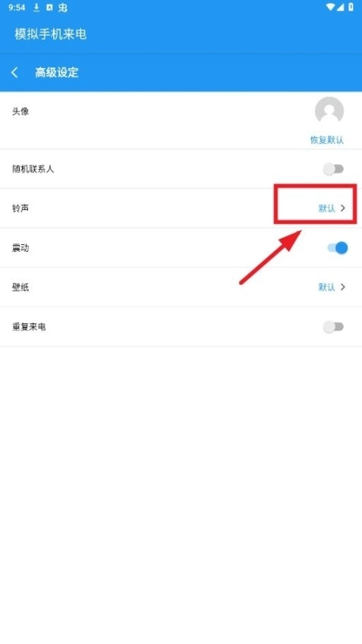Turn off the 震动 vibration switch
The width and height of the screenshot is (362, 644).
click(338, 247)
